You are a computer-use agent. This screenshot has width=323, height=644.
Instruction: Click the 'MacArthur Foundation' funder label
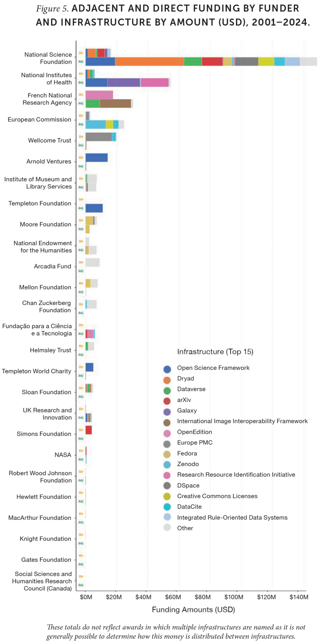(x=40, y=518)
